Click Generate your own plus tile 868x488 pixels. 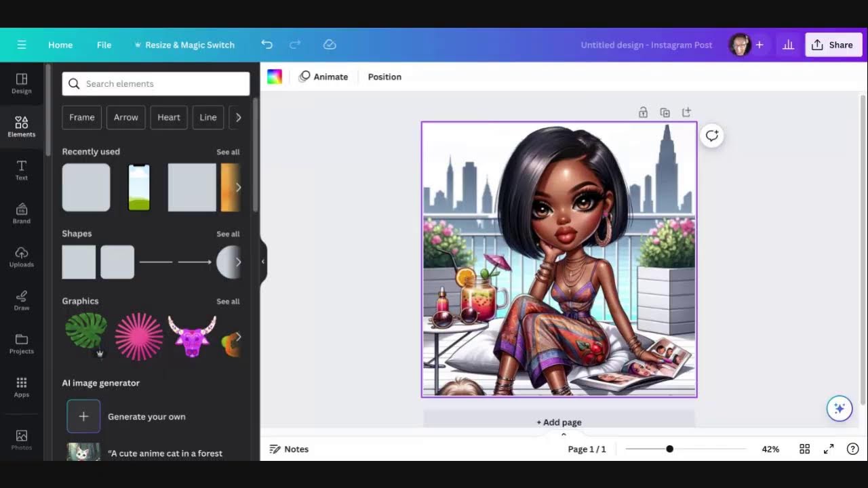83,416
